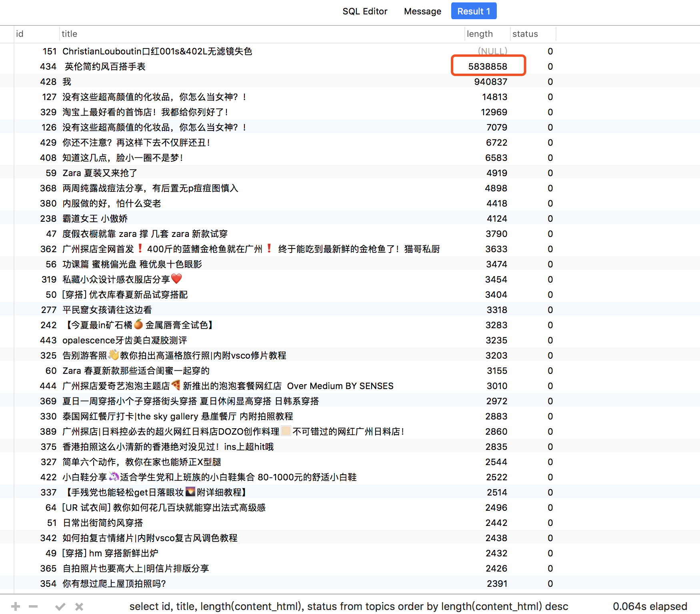Click the delete row minus icon
The image size is (700, 614).
pos(33,606)
